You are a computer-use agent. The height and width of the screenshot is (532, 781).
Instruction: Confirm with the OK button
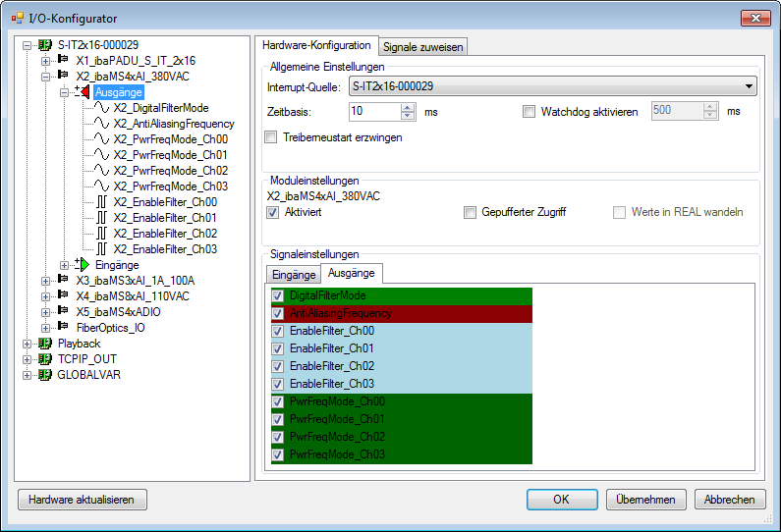coord(562,500)
